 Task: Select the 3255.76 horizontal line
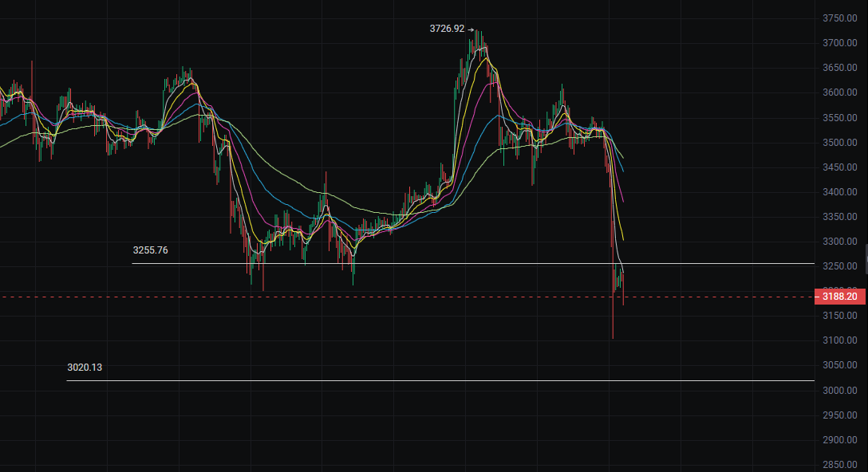pos(479,263)
